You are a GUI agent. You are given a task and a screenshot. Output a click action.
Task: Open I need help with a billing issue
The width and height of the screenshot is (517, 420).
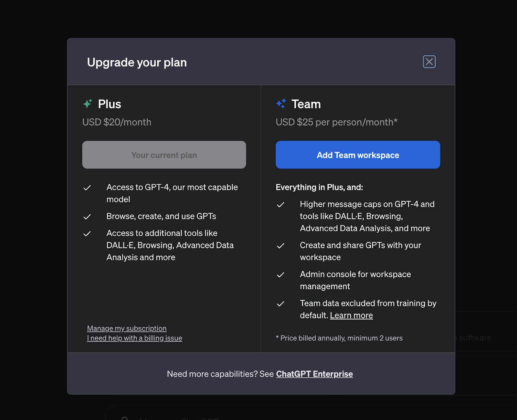pos(134,338)
